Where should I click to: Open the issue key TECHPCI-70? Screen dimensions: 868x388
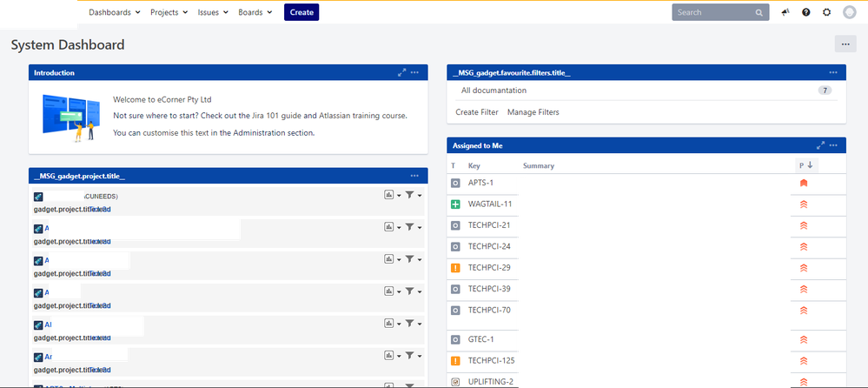click(489, 311)
